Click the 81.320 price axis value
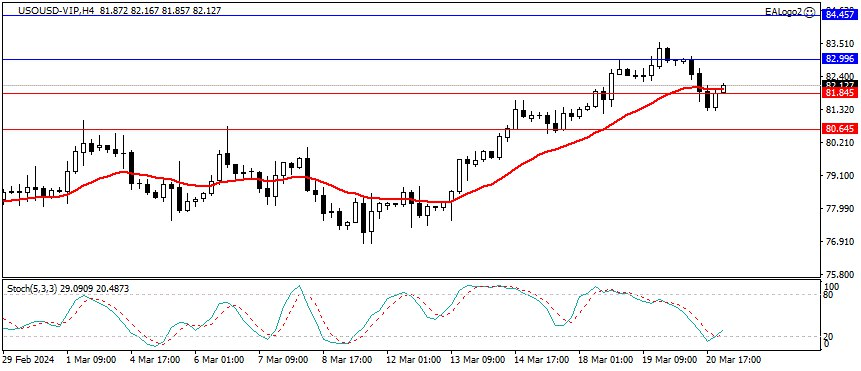 point(841,110)
